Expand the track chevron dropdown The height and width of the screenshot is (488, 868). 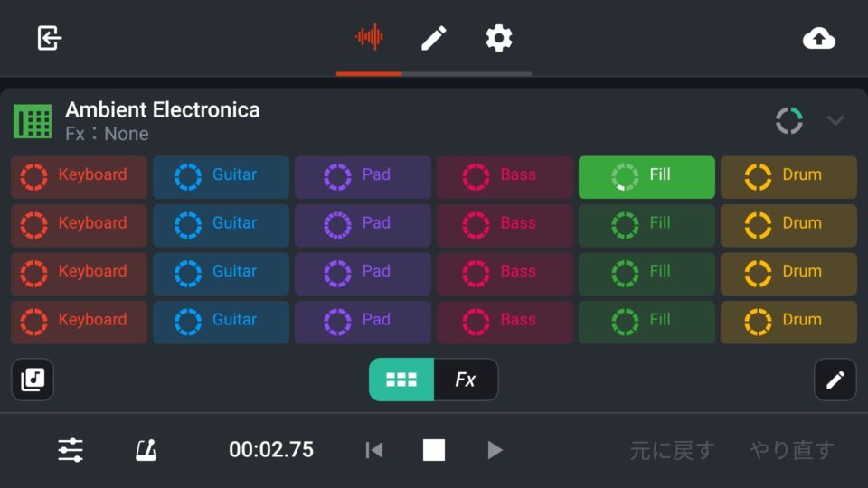(835, 120)
